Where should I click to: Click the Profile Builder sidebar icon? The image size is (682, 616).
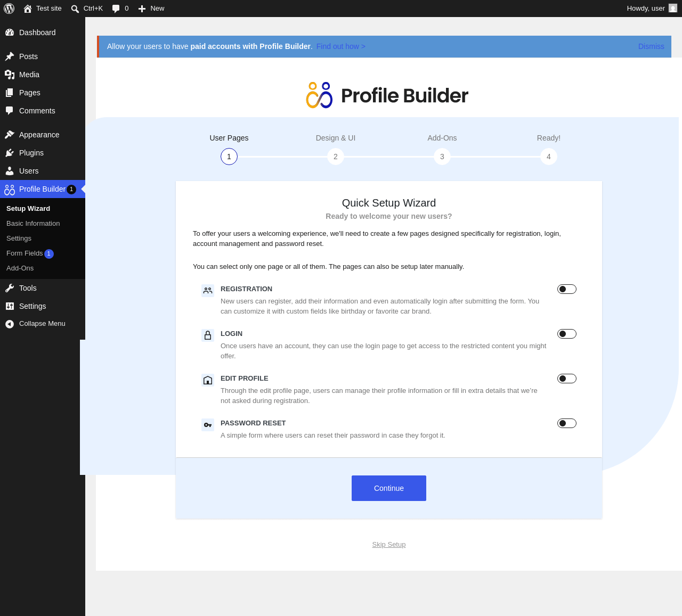pos(10,190)
